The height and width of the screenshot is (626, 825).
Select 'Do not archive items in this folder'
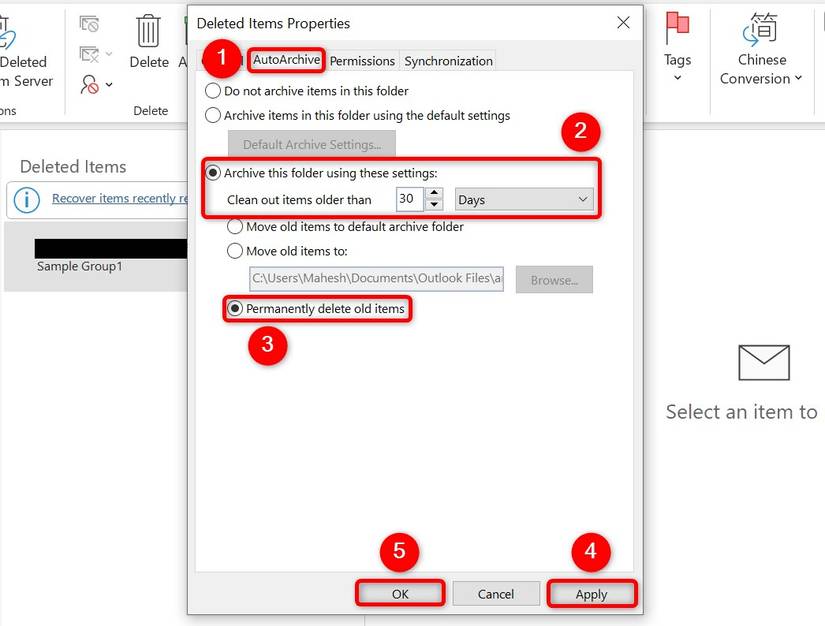pos(213,90)
